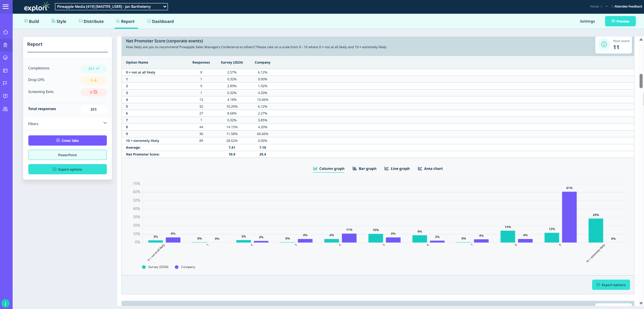
Task: Click the Survey (2024) column header
Action: click(232, 63)
